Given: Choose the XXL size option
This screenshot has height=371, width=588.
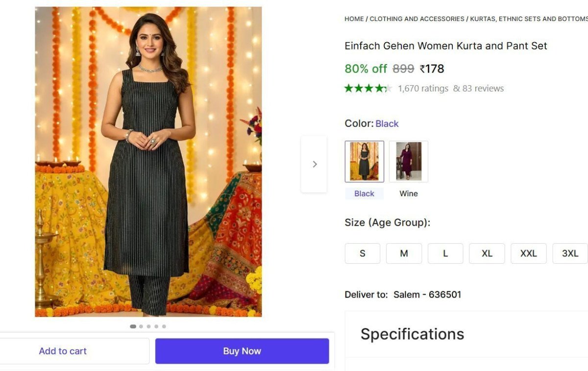Looking at the screenshot, I should tap(529, 253).
